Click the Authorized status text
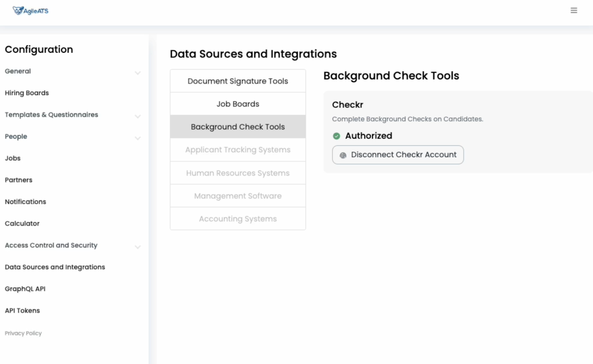This screenshot has width=593, height=364. 369,136
